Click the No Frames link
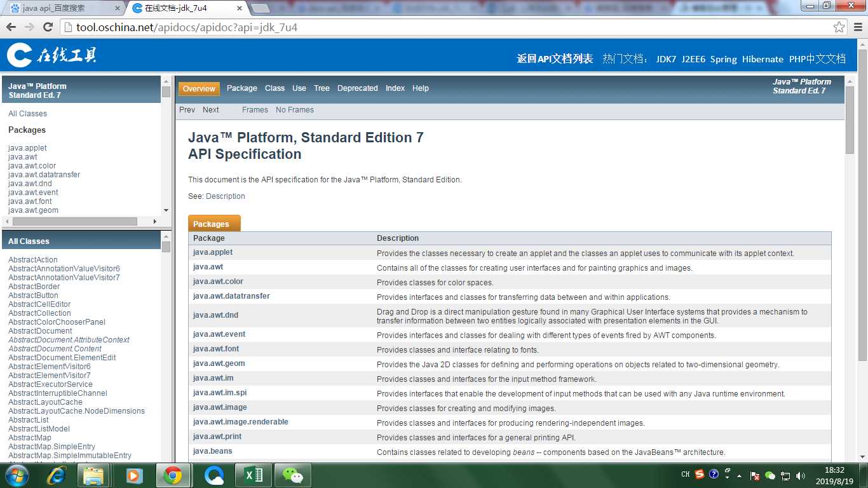Viewport: 868px width, 488px height. pos(295,110)
